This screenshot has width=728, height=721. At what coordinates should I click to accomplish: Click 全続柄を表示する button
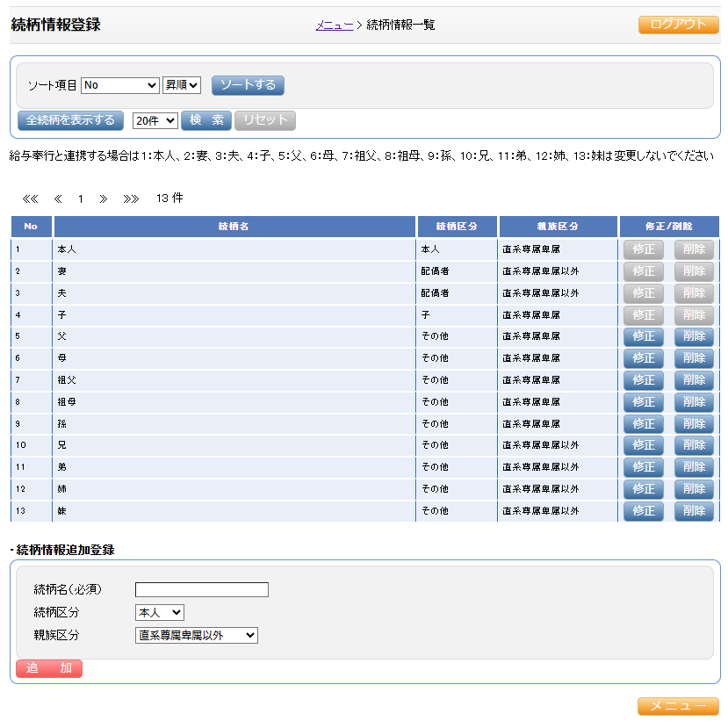(x=70, y=120)
